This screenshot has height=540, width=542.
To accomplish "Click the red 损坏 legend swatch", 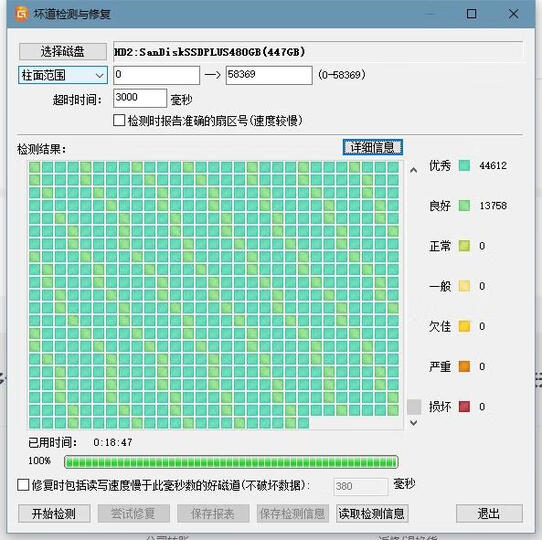I will (x=464, y=407).
